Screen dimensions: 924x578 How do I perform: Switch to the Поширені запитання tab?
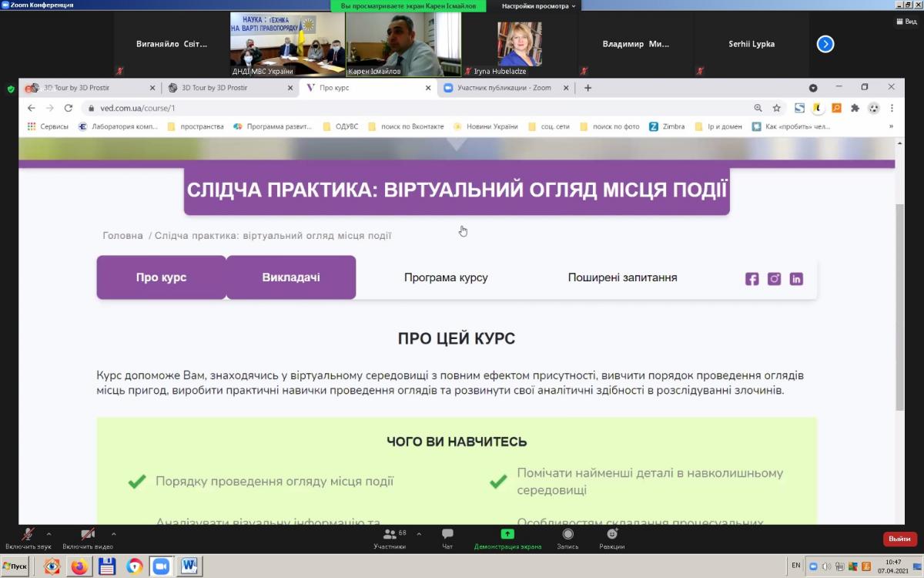(622, 277)
